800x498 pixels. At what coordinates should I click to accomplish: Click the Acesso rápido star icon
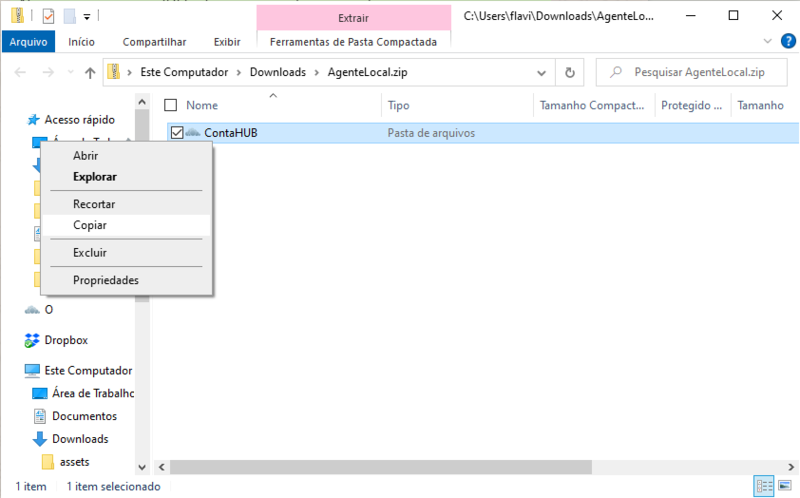33,119
